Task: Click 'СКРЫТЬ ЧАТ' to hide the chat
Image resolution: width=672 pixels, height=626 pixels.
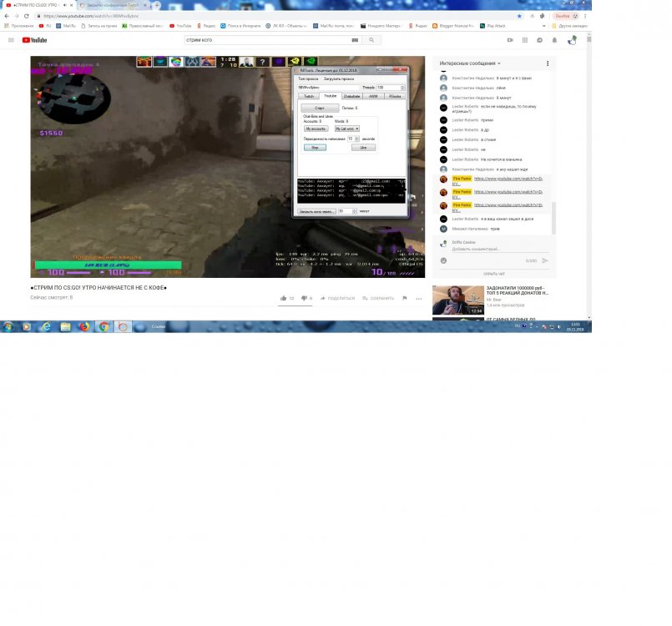Action: click(494, 274)
